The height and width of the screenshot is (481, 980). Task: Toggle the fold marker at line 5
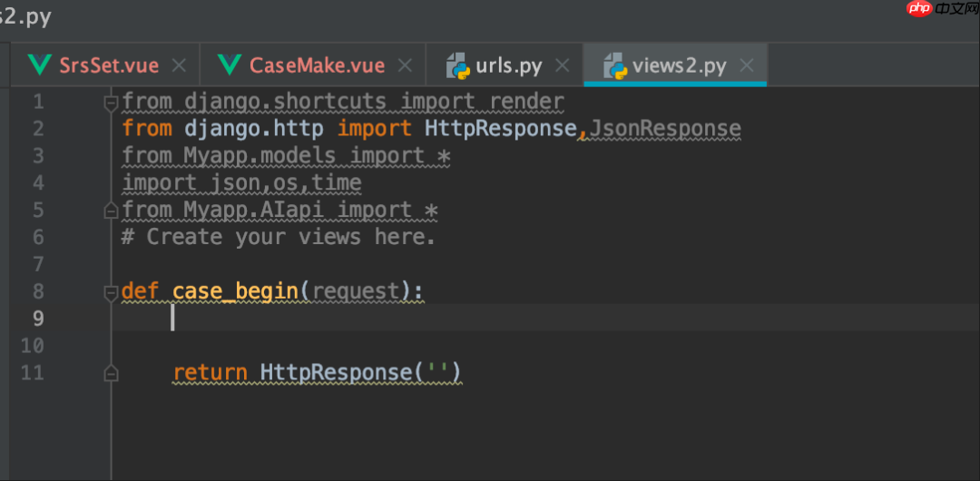pos(111,211)
